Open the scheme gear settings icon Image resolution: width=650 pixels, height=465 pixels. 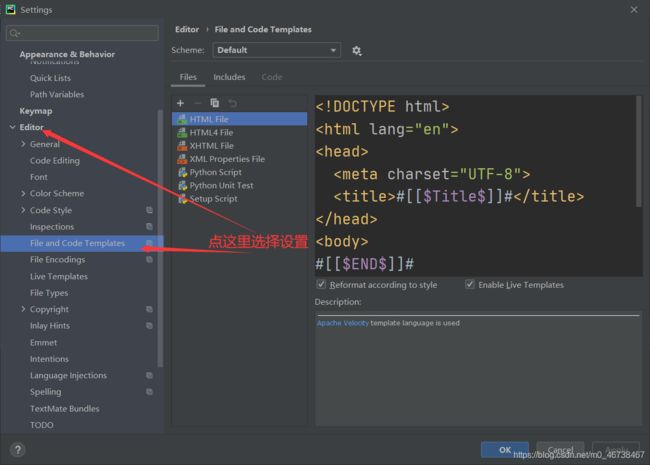(357, 50)
